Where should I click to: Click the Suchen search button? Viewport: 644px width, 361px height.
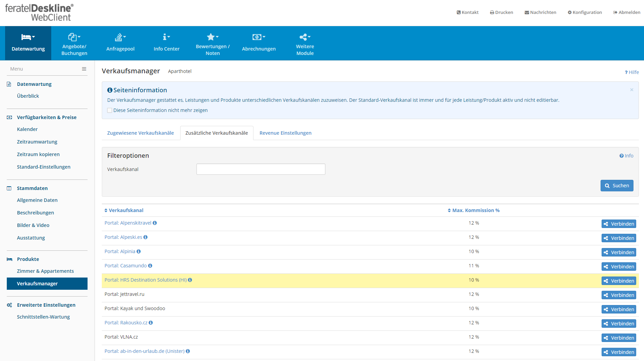pos(617,186)
